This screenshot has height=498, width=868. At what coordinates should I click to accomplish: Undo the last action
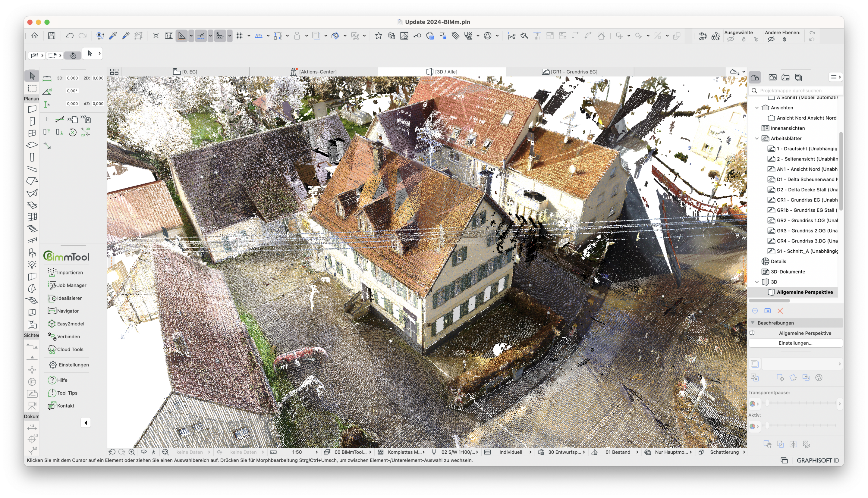(x=69, y=36)
